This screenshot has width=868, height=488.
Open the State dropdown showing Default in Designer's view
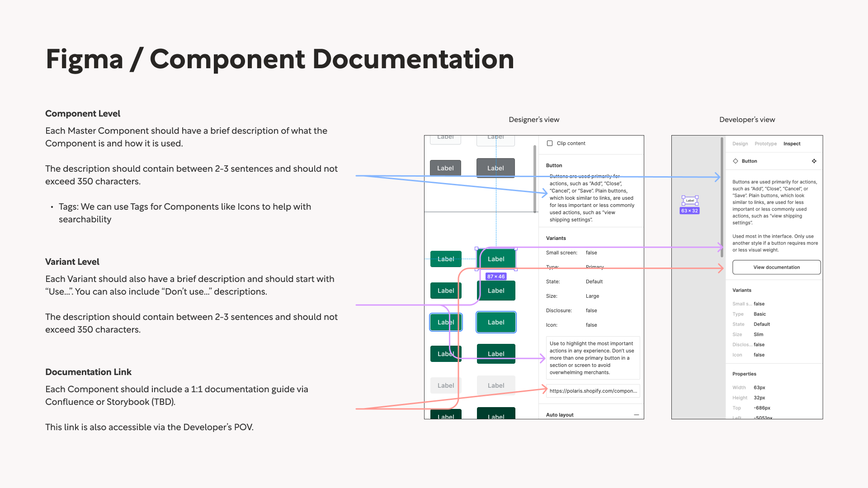pos(594,282)
